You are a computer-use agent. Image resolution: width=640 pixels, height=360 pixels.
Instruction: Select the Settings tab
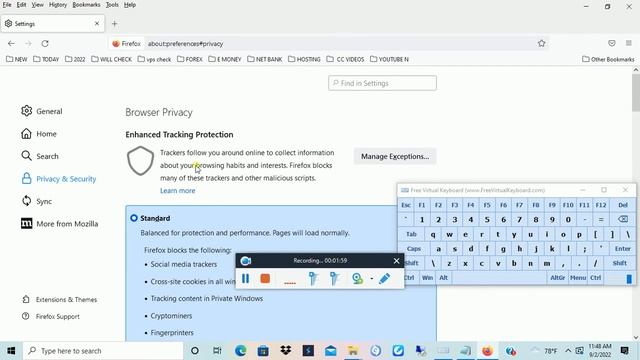[x=52, y=24]
